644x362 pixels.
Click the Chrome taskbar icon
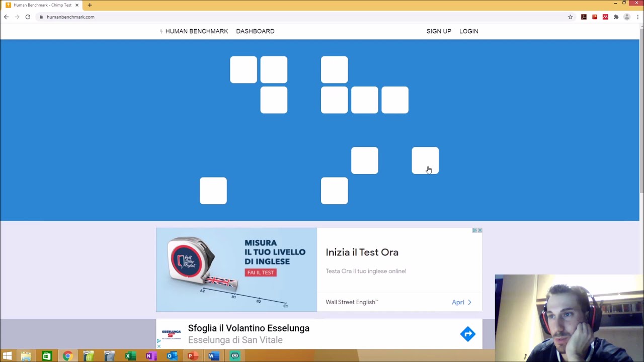[67, 356]
